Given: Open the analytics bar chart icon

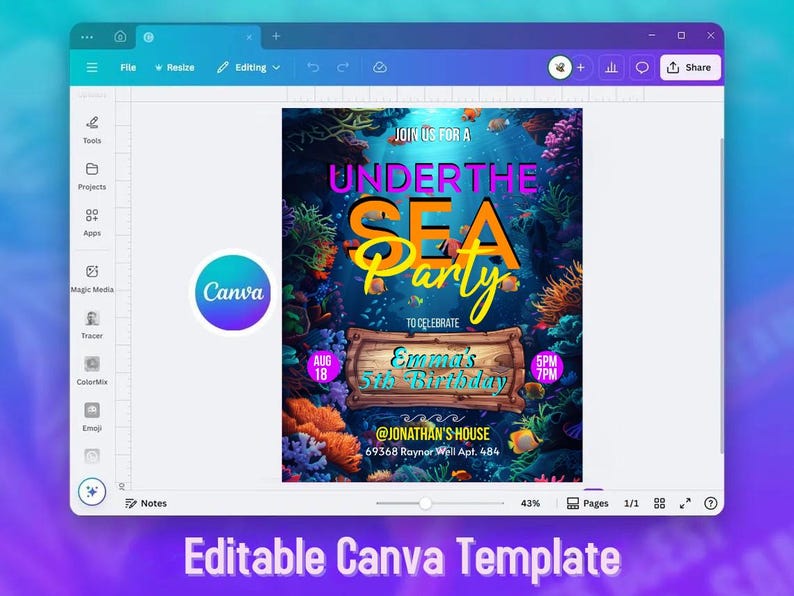Looking at the screenshot, I should (611, 67).
